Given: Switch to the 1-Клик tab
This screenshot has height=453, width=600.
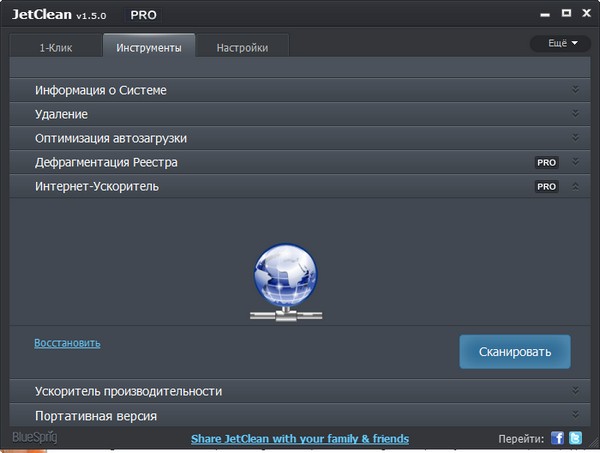Looking at the screenshot, I should 56,47.
